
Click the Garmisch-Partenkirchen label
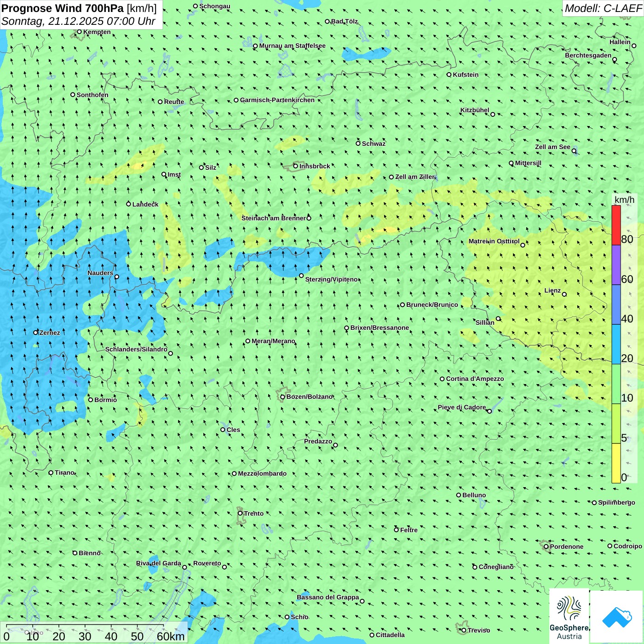(x=277, y=100)
